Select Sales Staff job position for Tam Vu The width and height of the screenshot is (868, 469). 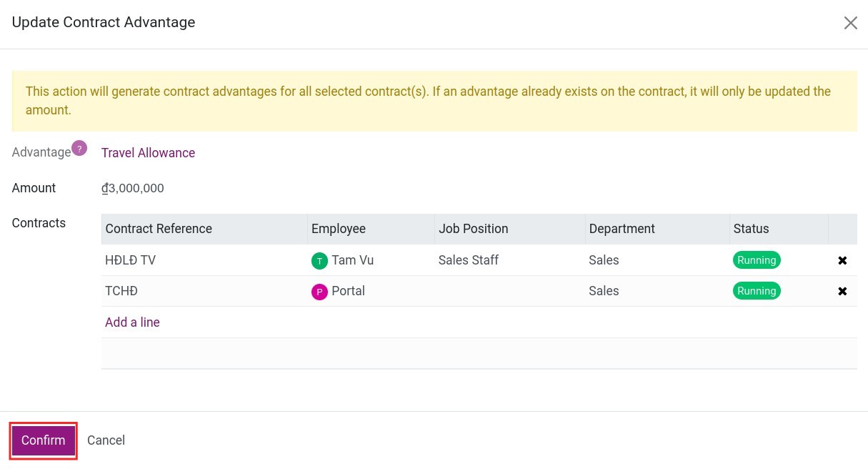click(469, 260)
